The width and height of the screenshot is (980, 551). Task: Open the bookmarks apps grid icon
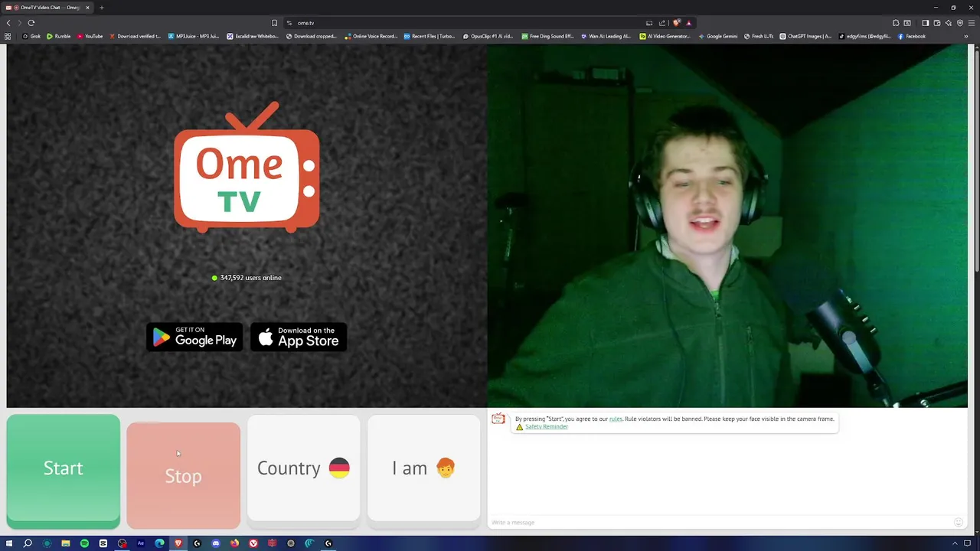[x=8, y=36]
